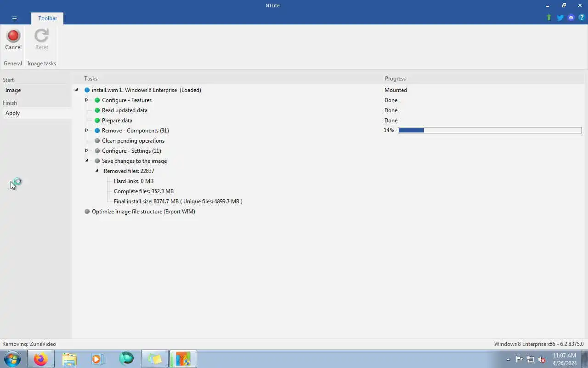Click Done status of Read updated data
The height and width of the screenshot is (368, 588).
click(391, 110)
